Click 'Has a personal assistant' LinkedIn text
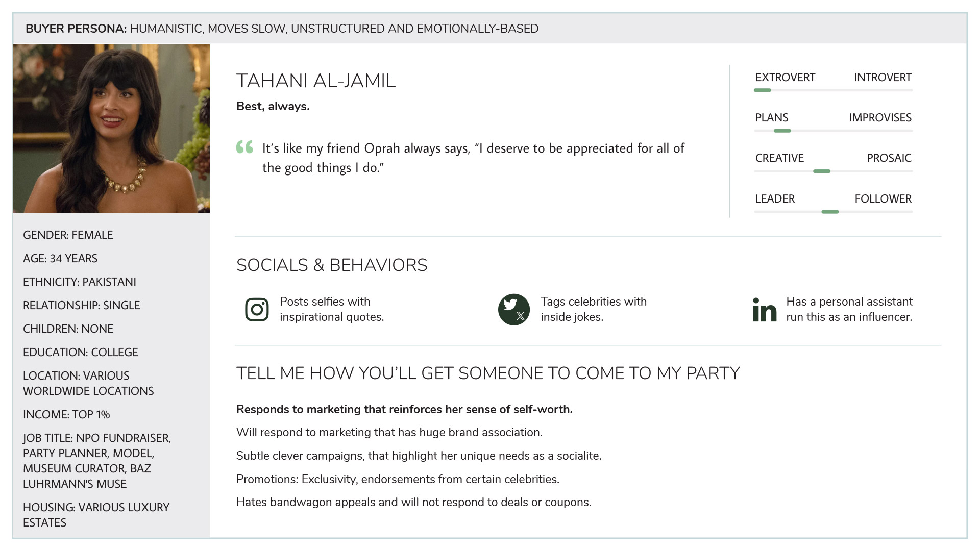Image resolution: width=980 pixels, height=551 pixels. (x=849, y=309)
